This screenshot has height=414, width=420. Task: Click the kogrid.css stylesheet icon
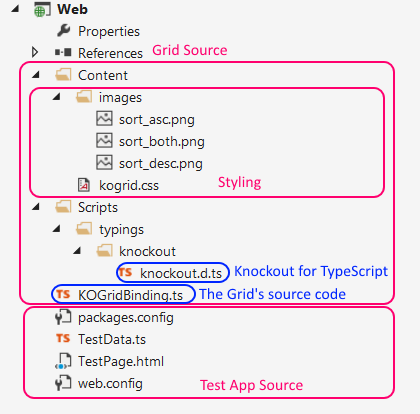(x=84, y=185)
